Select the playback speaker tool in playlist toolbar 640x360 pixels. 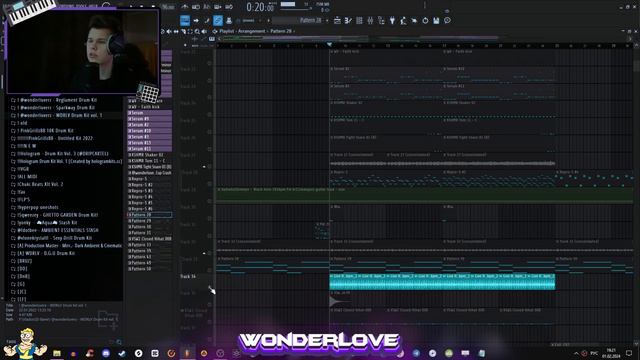click(x=204, y=31)
